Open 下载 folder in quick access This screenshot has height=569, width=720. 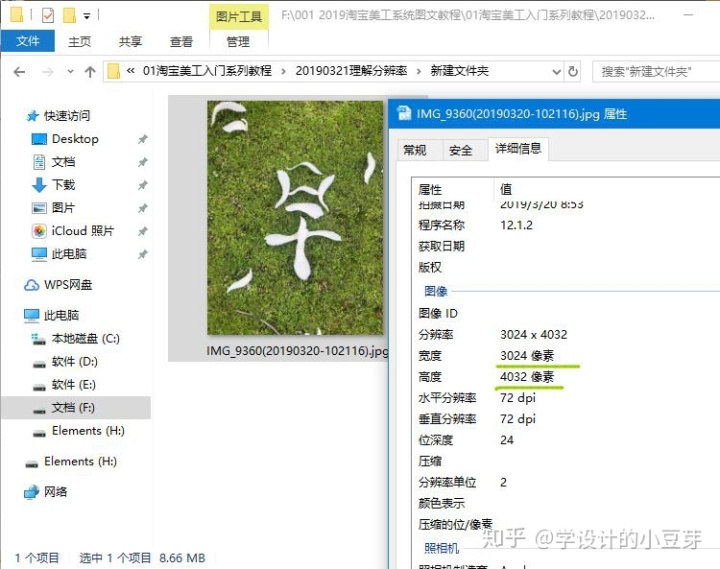click(x=63, y=185)
